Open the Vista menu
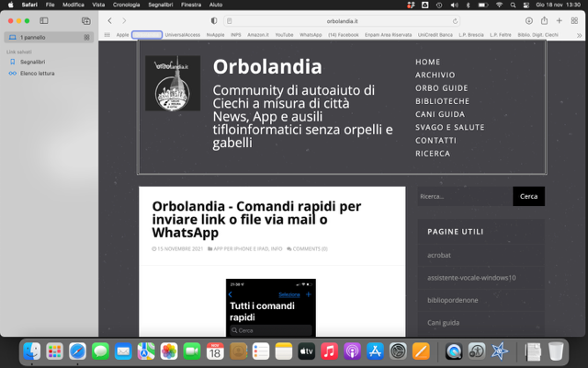The image size is (588, 368). pos(98,5)
